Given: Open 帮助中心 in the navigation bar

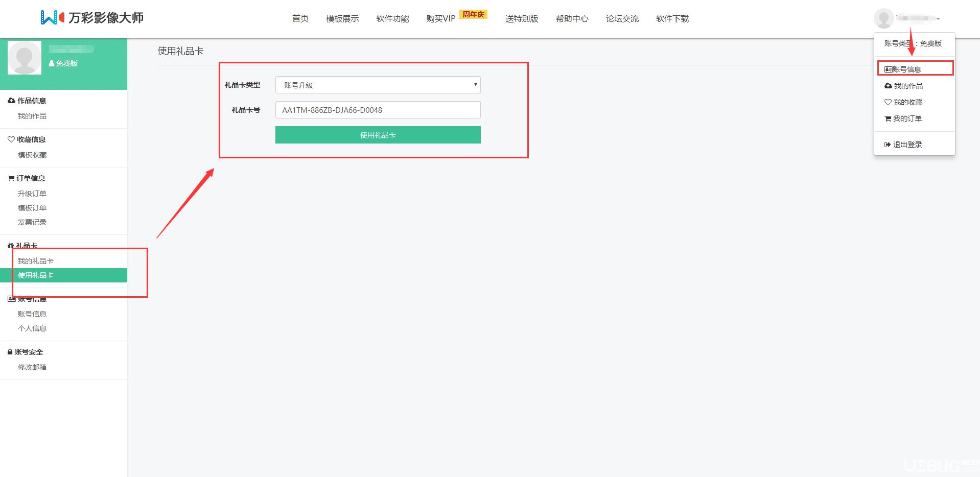Looking at the screenshot, I should 572,18.
